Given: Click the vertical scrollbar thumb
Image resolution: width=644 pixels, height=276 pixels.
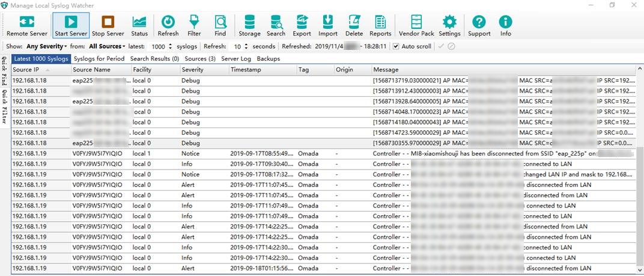Looking at the screenshot, I should pos(639,206).
